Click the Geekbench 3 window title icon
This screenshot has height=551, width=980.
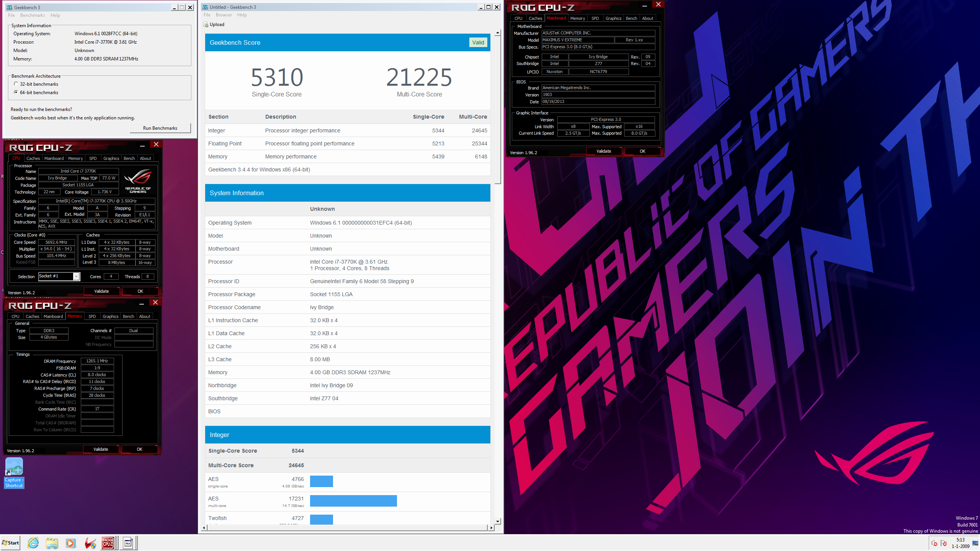(x=10, y=7)
